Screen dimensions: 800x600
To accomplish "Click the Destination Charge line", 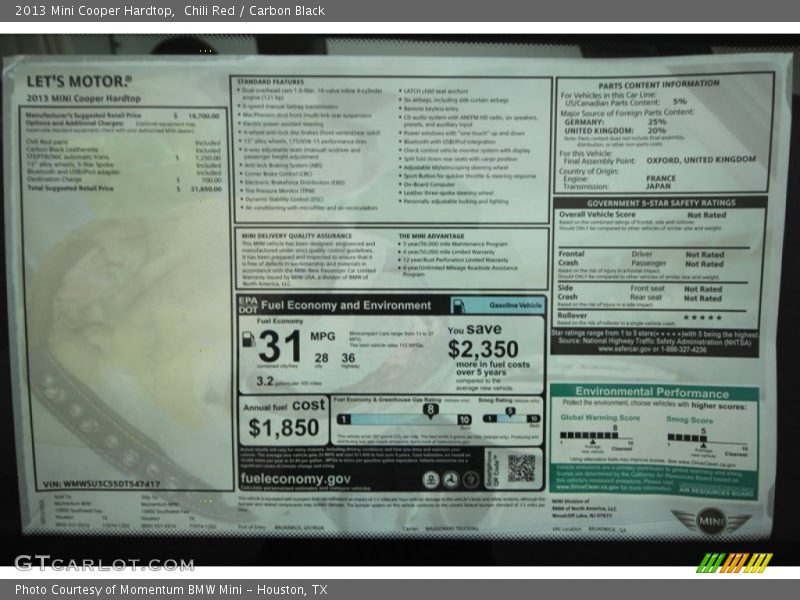I will pos(124,180).
